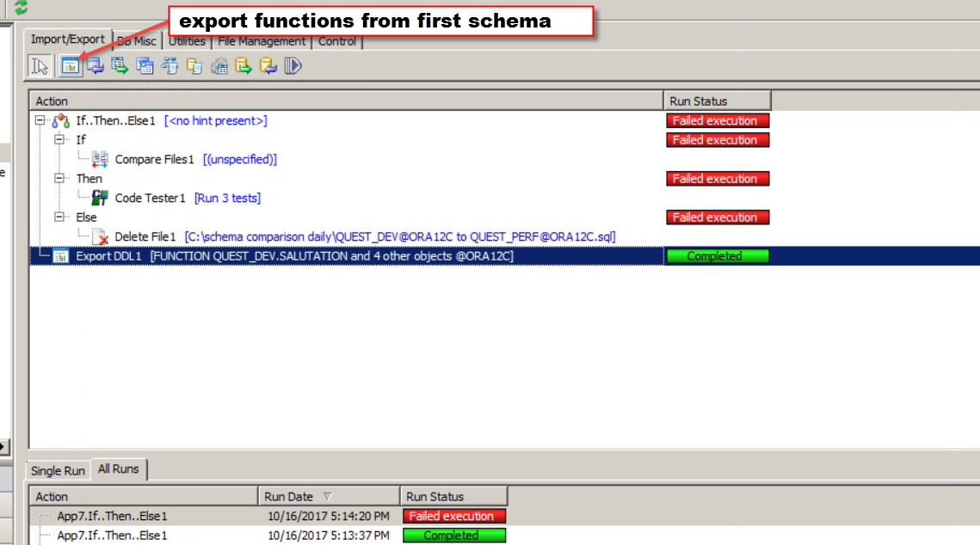Click the Failed execution status in the Else row

pyautogui.click(x=718, y=217)
